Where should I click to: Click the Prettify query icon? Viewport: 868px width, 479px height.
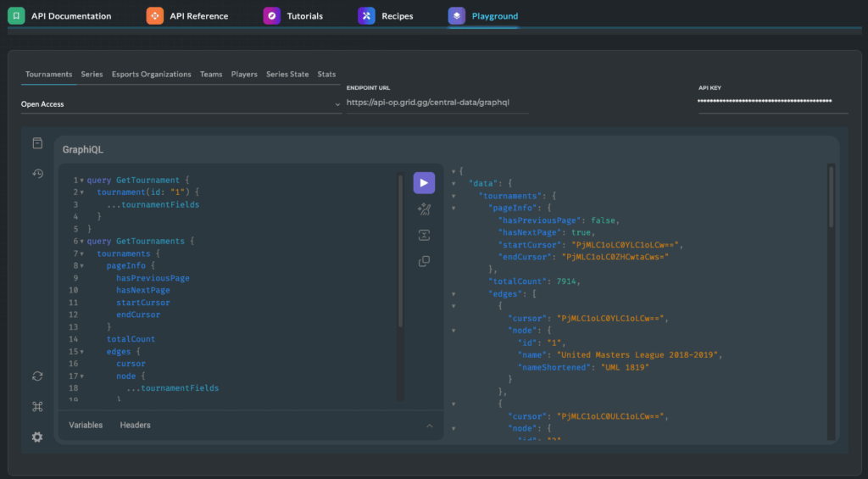tap(424, 209)
